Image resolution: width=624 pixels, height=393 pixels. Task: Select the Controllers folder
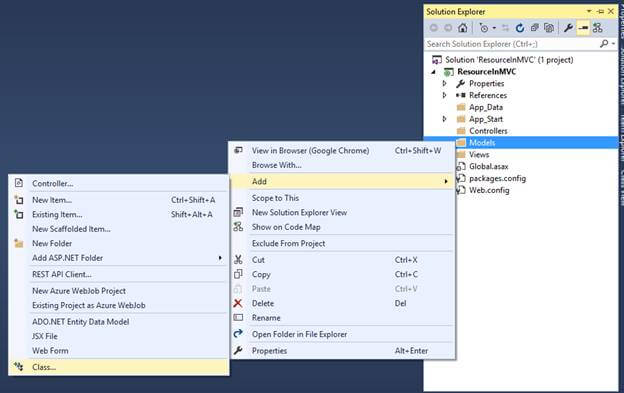pos(488,131)
